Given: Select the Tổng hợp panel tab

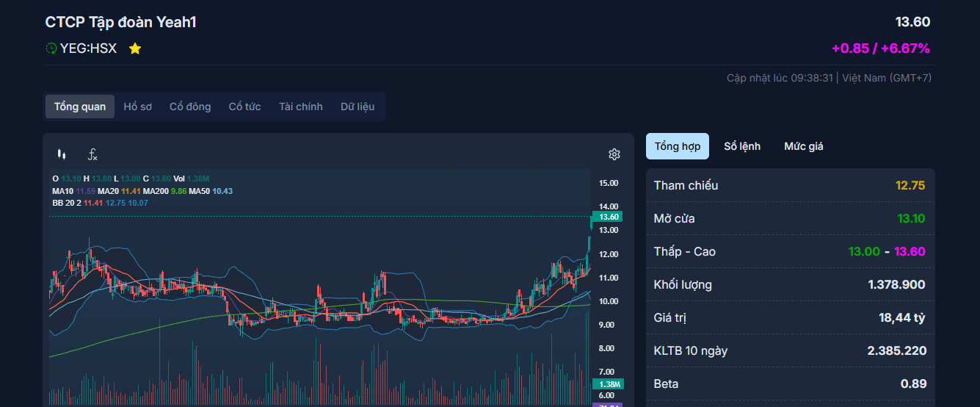Looking at the screenshot, I should (x=678, y=146).
